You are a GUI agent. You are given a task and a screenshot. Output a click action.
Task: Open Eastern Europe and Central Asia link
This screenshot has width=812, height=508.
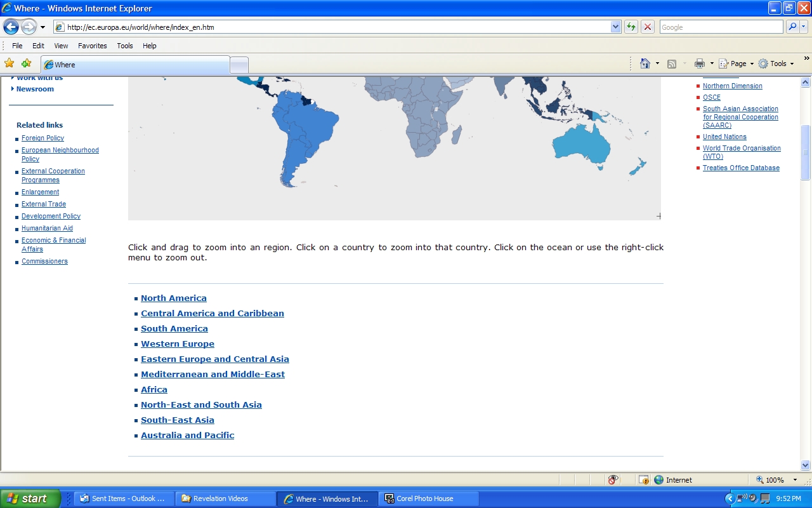point(215,359)
